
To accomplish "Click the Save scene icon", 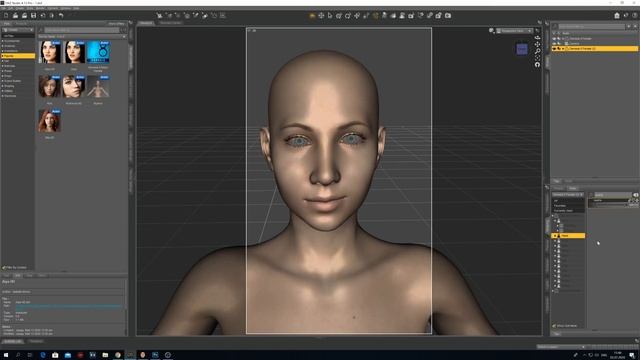I will [33, 16].
